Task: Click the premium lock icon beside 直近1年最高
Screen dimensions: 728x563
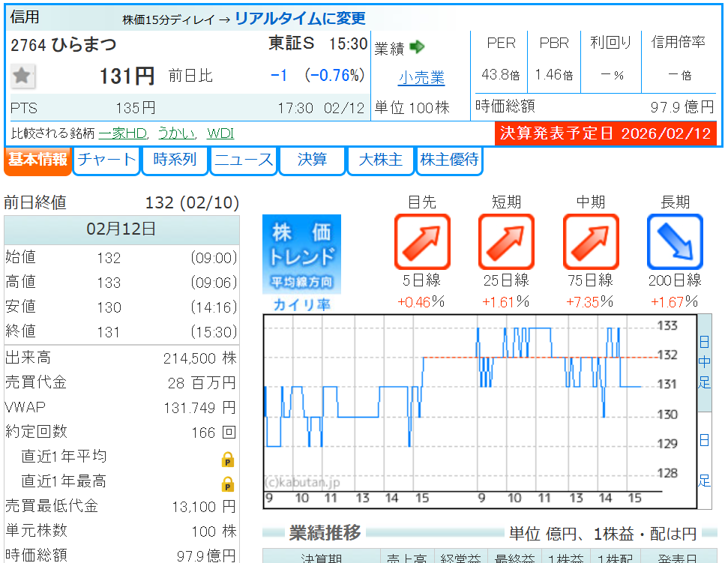Action: pos(227,484)
